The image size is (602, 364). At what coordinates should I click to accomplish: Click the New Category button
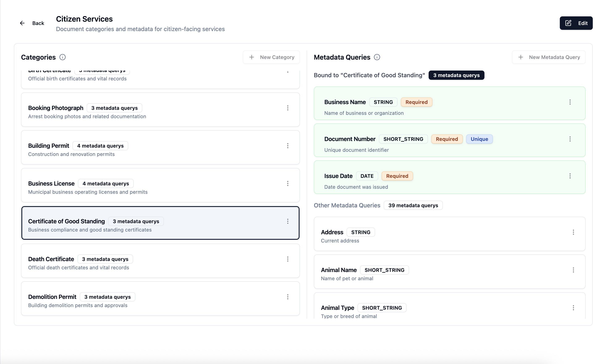(x=271, y=57)
